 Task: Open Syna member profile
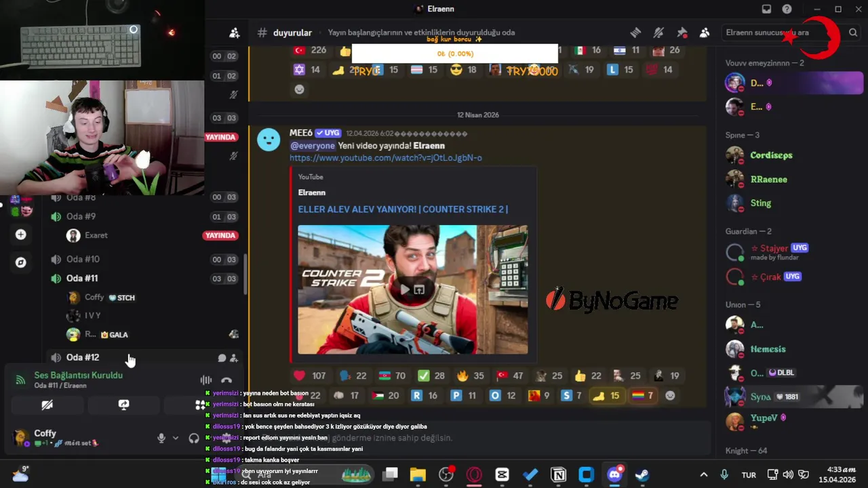(x=793, y=396)
